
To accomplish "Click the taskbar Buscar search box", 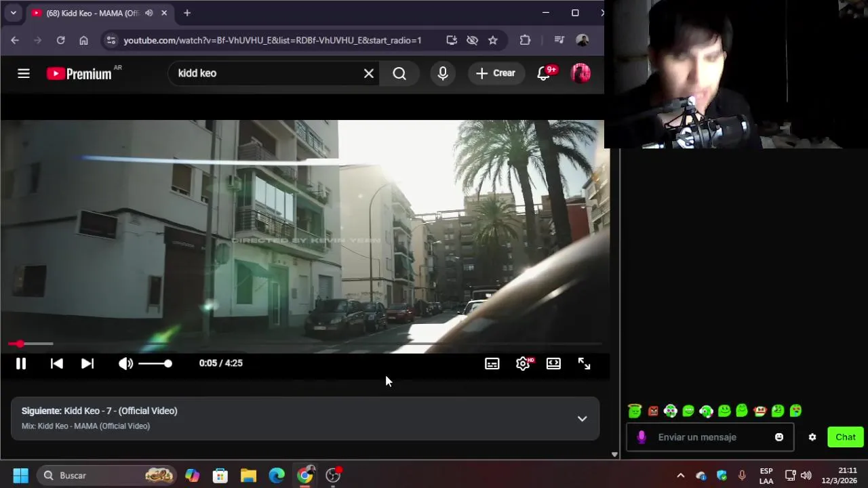I will [x=106, y=476].
